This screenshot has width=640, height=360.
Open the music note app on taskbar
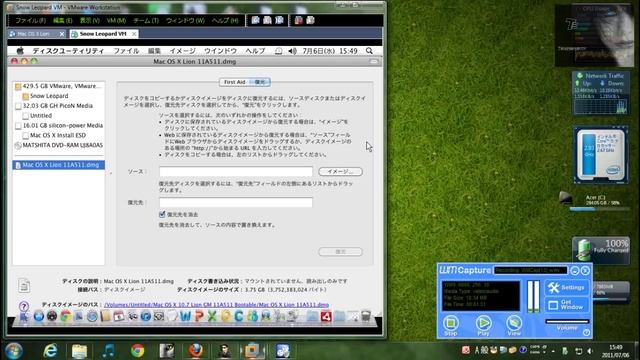point(108,351)
